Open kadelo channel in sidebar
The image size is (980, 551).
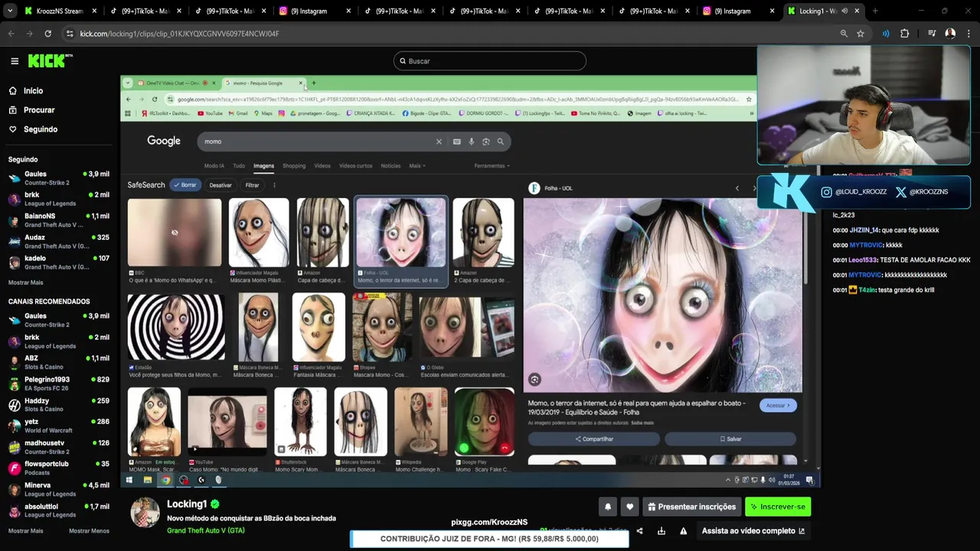(x=59, y=262)
